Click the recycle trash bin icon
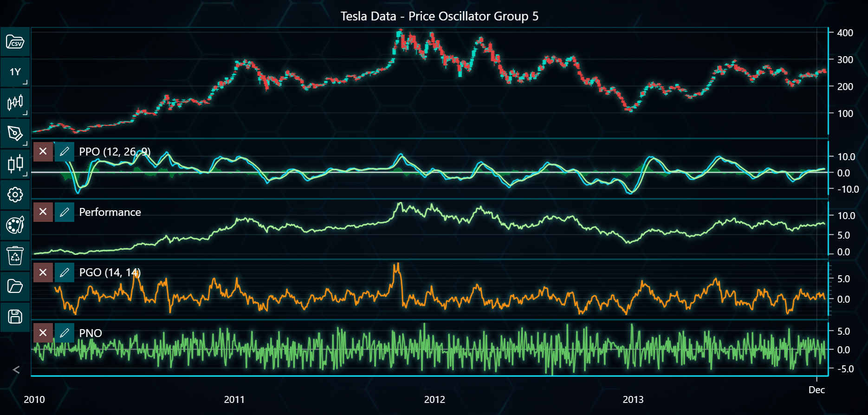The image size is (868, 415). tap(15, 256)
